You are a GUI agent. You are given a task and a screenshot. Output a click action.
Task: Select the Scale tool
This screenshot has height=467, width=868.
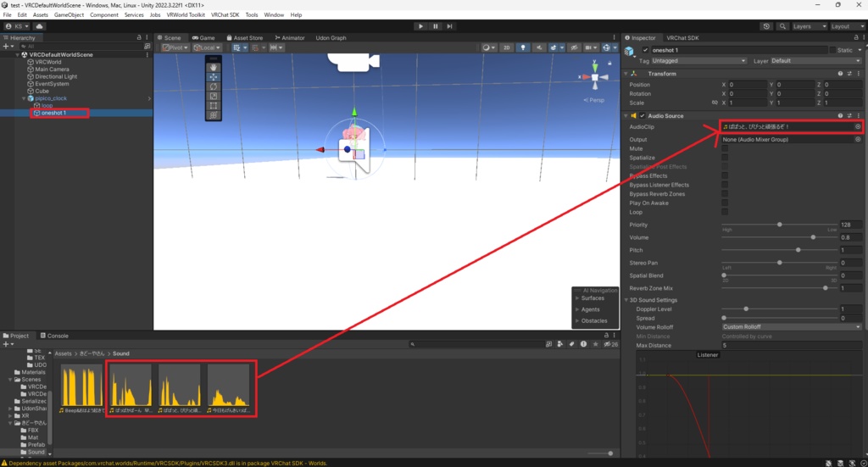[x=213, y=96]
